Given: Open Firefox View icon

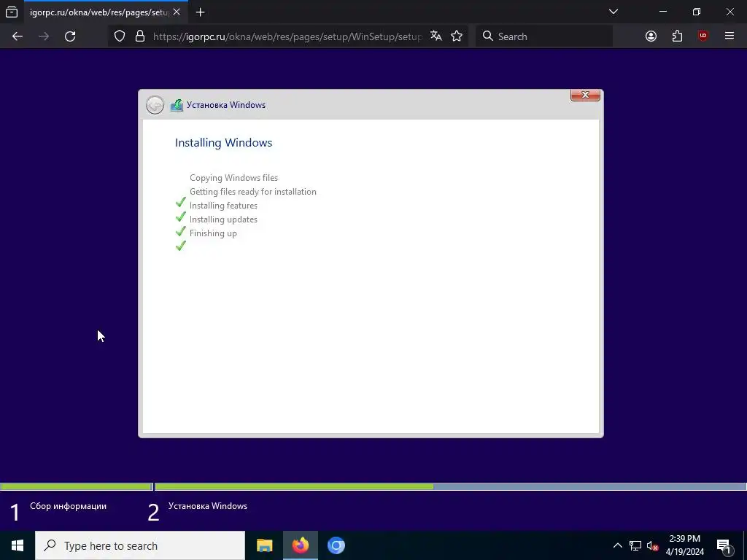Looking at the screenshot, I should point(12,12).
